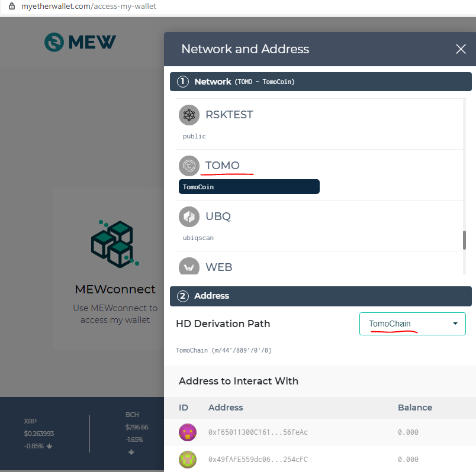476x472 pixels.
Task: Click the BCH price ticker
Action: tap(137, 434)
